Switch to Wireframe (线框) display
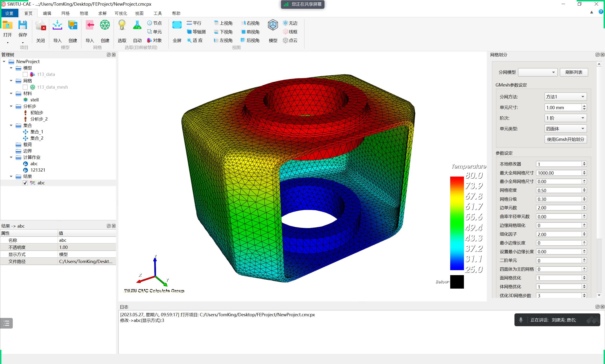This screenshot has height=364, width=605. click(290, 32)
